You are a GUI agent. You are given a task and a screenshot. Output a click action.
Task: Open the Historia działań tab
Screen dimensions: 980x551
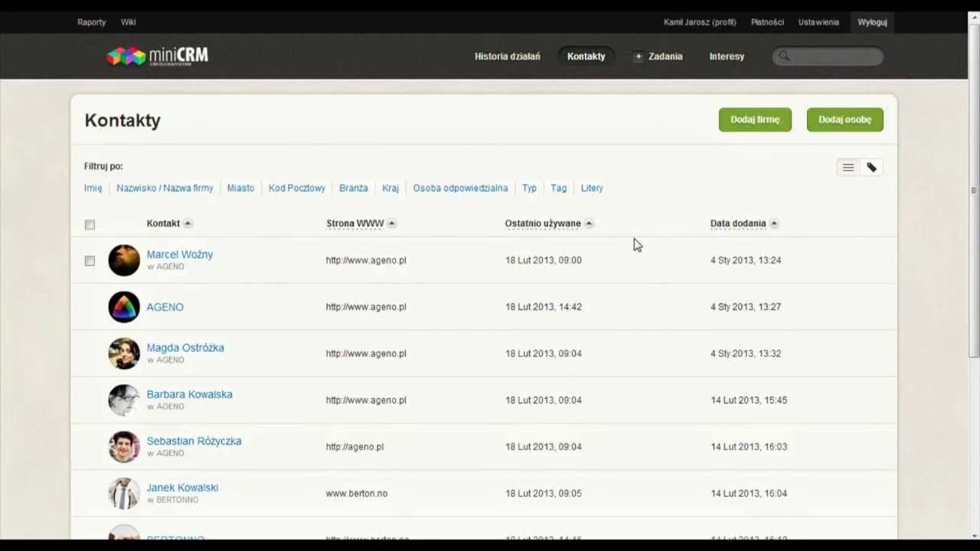507,56
